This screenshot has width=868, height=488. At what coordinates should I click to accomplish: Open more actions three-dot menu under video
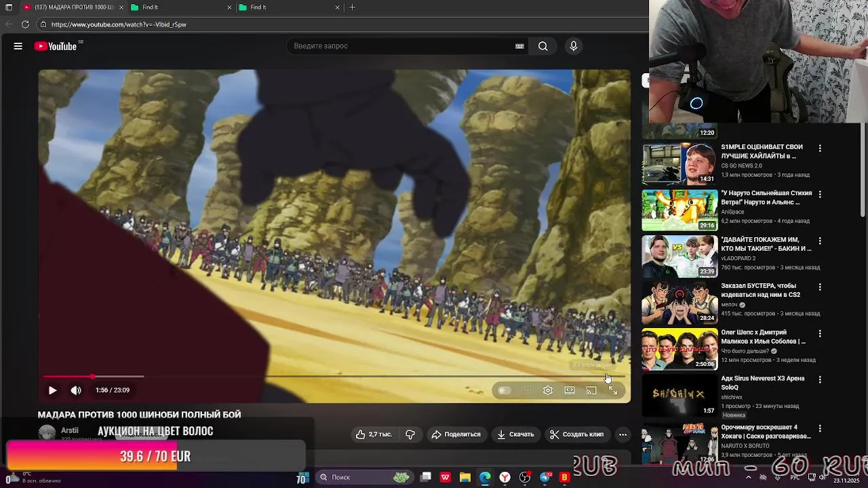point(623,434)
